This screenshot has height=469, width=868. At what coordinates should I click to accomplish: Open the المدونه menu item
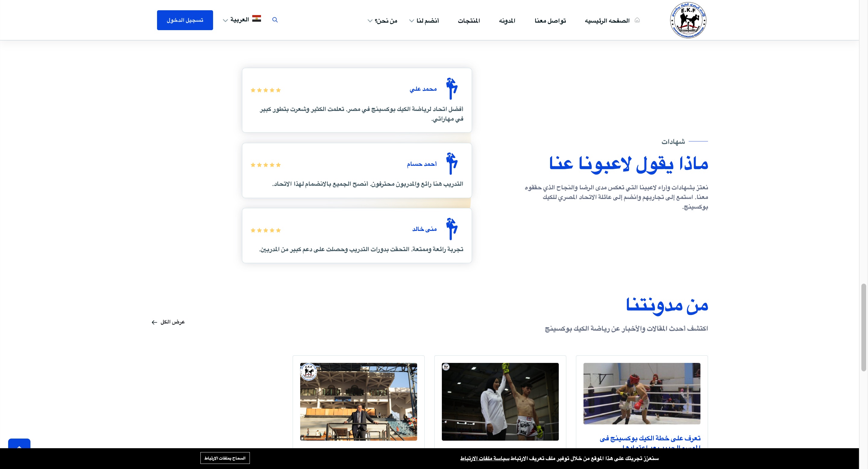tap(507, 20)
